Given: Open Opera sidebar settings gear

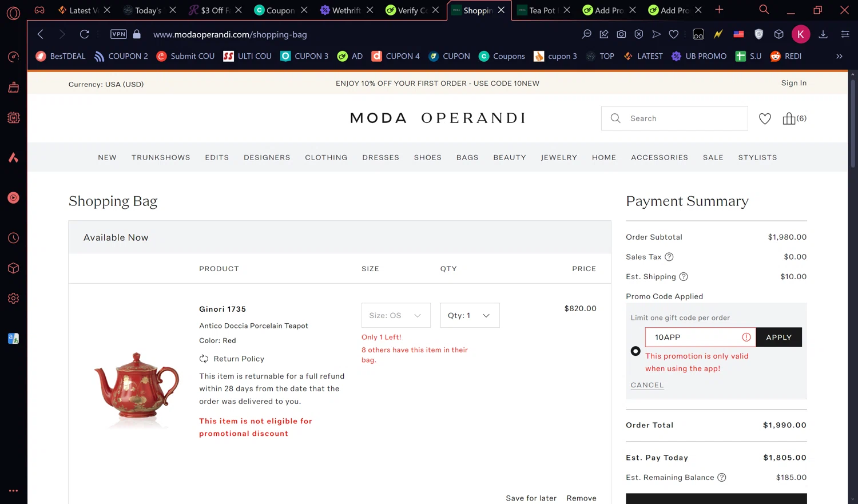Looking at the screenshot, I should point(14,299).
